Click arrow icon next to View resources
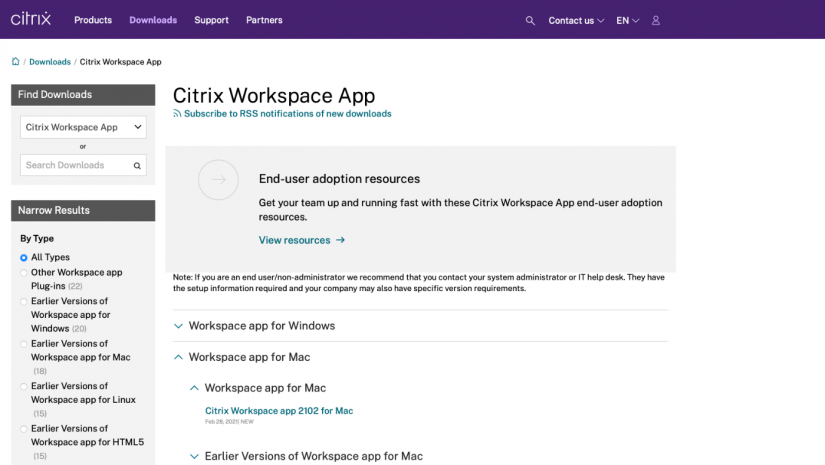 tap(340, 240)
